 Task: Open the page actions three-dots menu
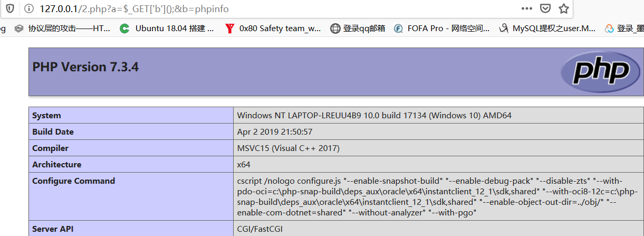click(526, 8)
